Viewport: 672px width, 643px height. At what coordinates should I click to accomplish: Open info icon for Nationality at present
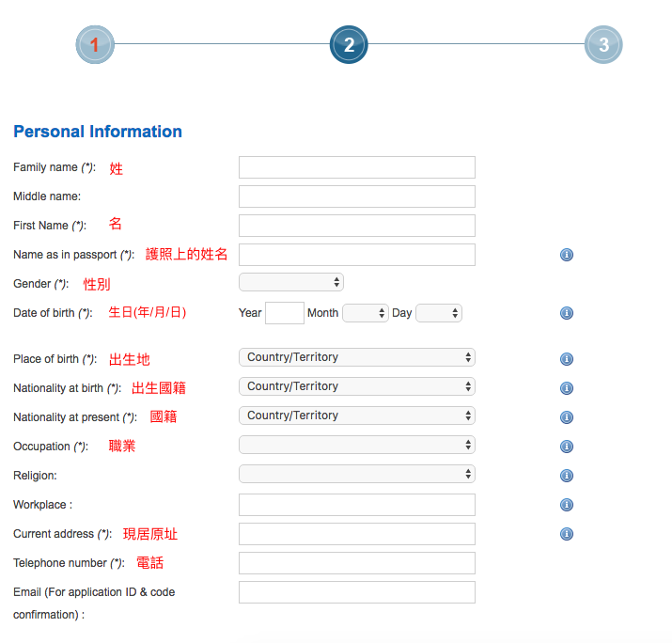point(567,417)
